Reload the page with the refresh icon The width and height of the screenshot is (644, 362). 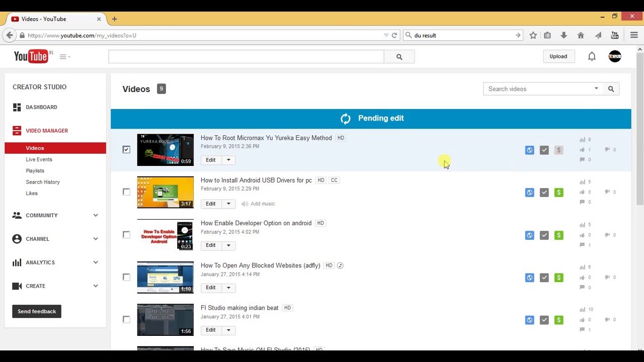394,35
